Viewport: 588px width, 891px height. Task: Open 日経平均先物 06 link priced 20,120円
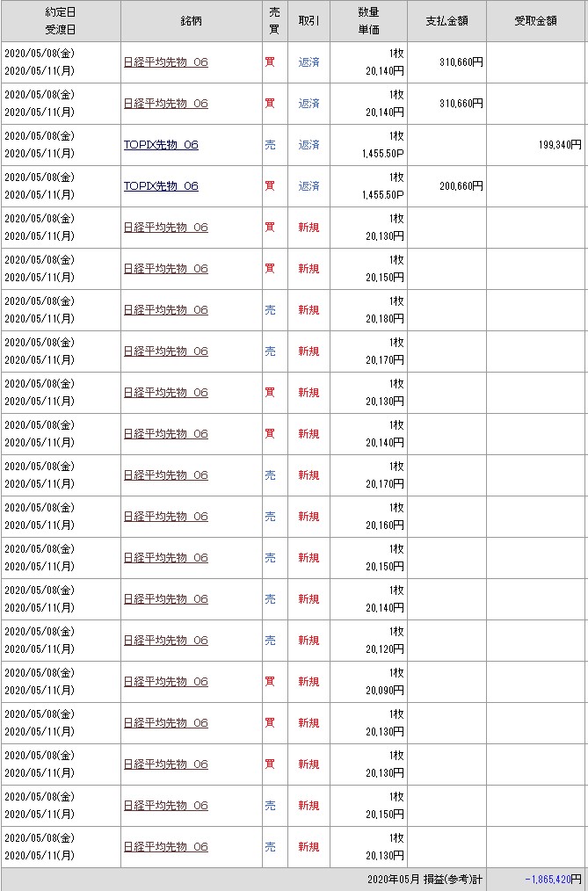[x=166, y=641]
